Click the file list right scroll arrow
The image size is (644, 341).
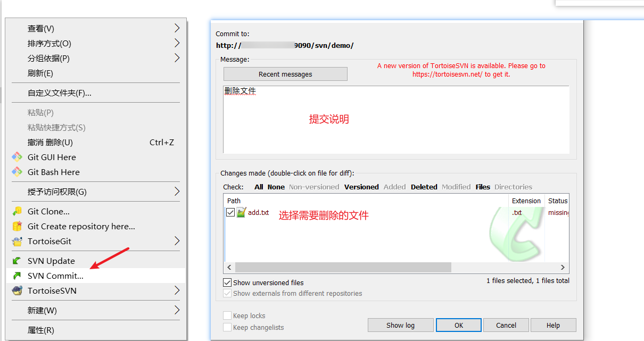(x=563, y=267)
